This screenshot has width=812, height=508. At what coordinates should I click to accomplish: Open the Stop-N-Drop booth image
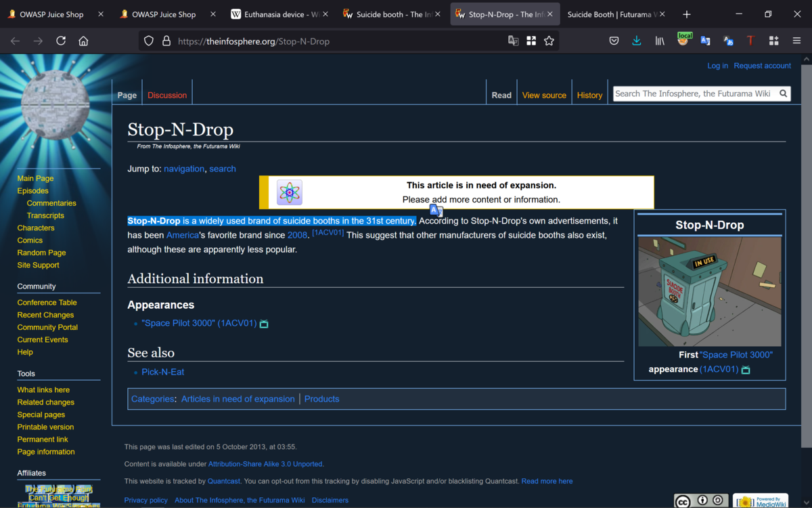pos(709,291)
